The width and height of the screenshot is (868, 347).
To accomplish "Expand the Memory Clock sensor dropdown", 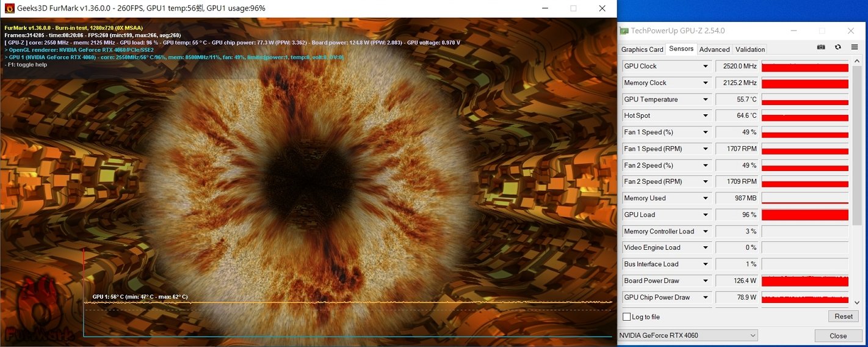I will click(706, 82).
